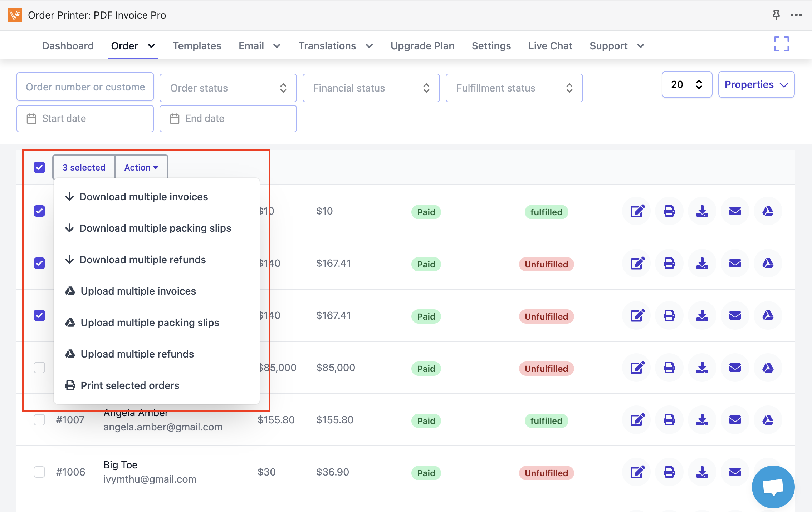Uncheck the select-all orders checkbox

39,167
